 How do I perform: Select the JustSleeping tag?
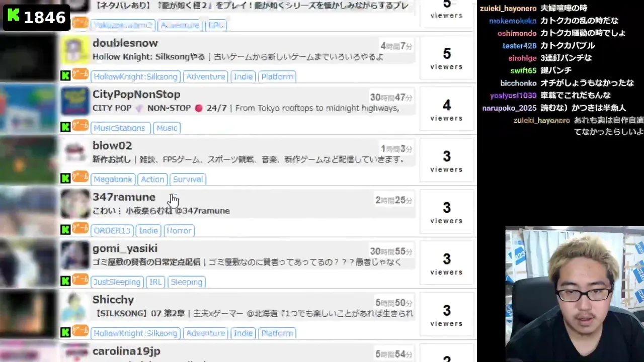click(117, 282)
